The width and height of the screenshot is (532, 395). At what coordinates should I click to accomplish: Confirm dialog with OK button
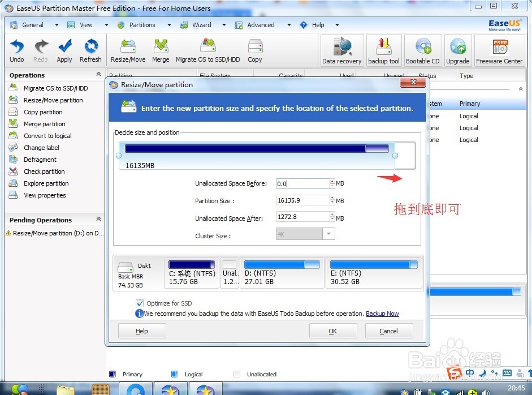point(333,331)
